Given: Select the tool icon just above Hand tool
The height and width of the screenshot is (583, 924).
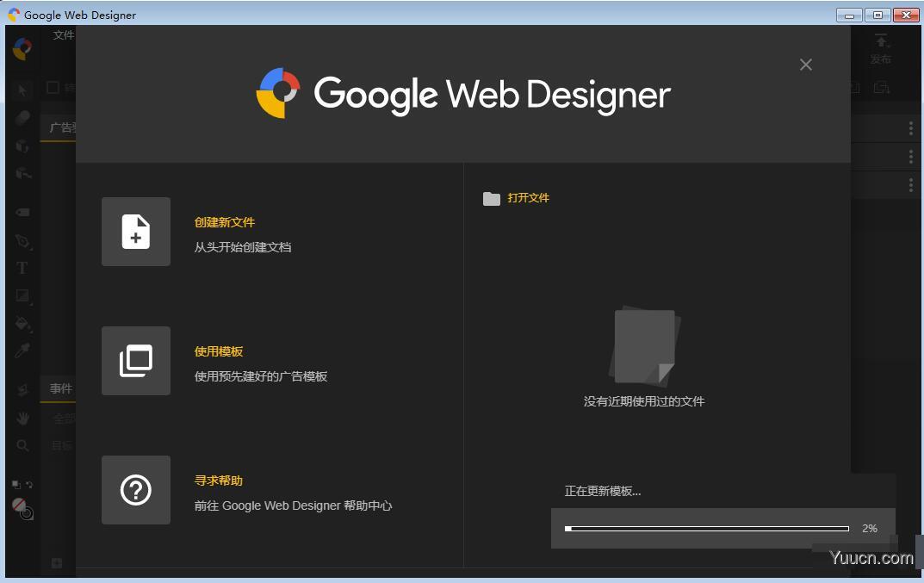Looking at the screenshot, I should (x=22, y=389).
